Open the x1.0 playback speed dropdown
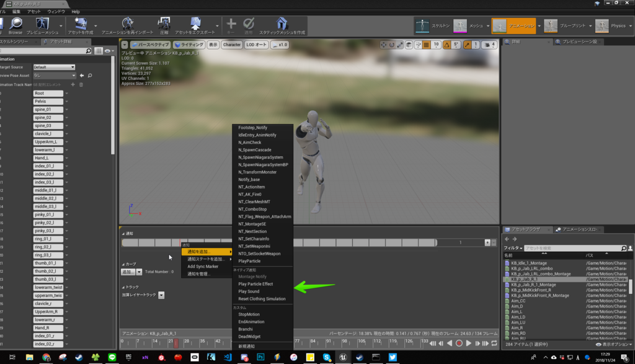Screen dimensions: 635x364 (280, 45)
